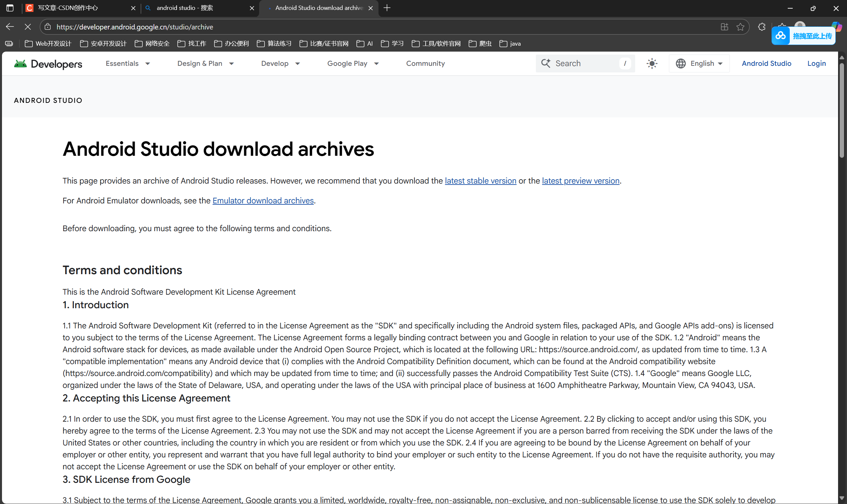Open the 学习 bookmark folder
The image size is (847, 504).
pos(392,43)
